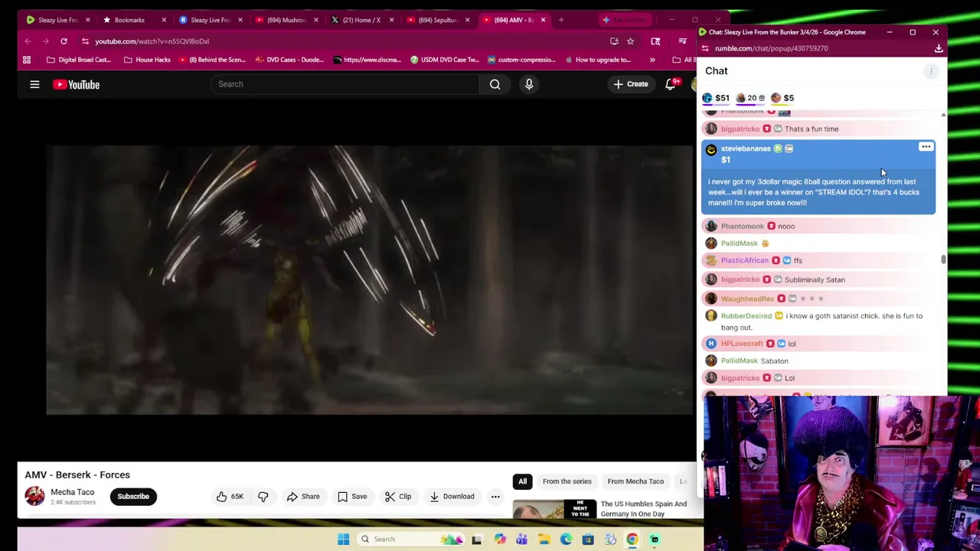Click the Windows taskbar search box
The width and height of the screenshot is (980, 551).
coord(410,540)
